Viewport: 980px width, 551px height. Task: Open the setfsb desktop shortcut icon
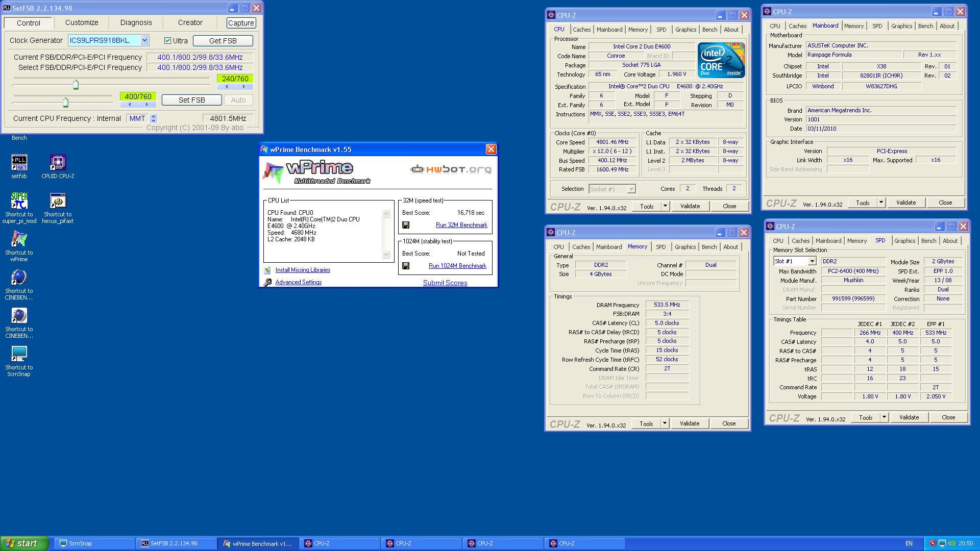[19, 163]
